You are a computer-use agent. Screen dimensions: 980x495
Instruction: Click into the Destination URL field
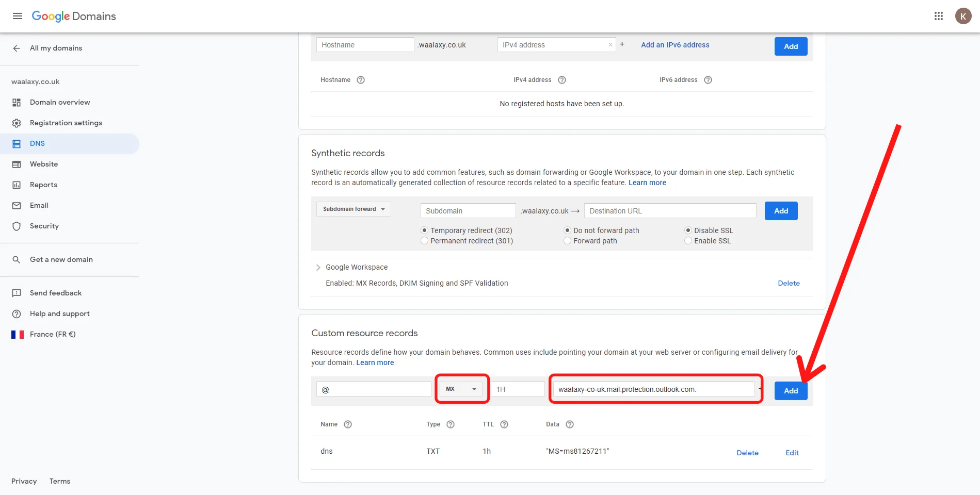click(670, 211)
